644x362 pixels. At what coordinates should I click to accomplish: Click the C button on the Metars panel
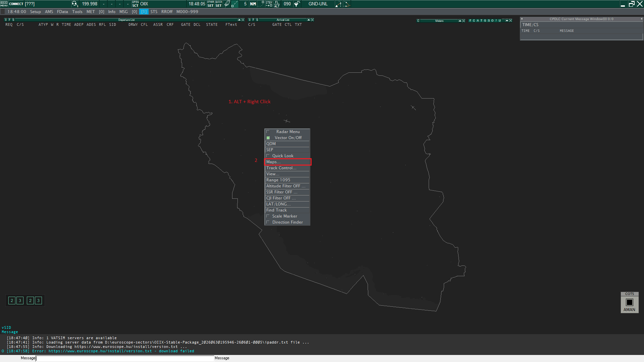418,21
